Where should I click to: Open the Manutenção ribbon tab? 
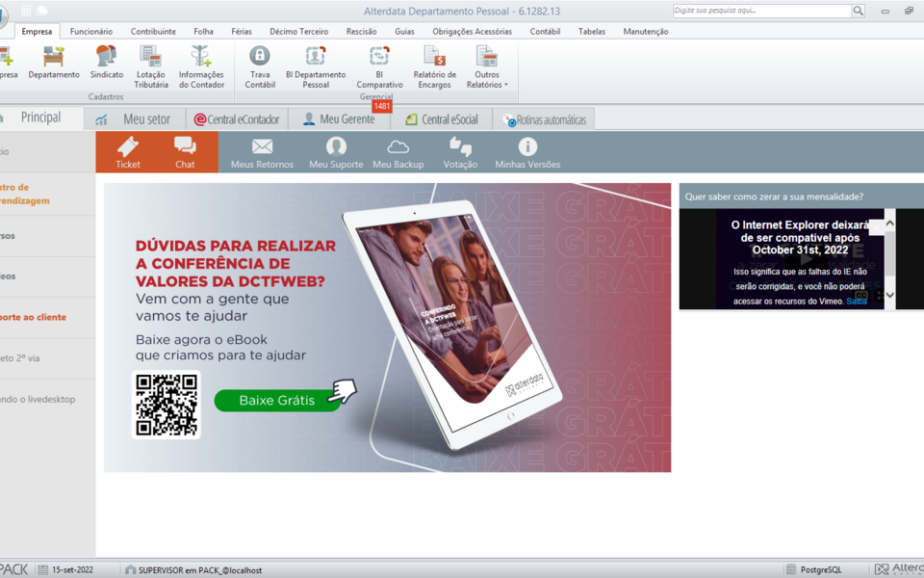[x=646, y=31]
